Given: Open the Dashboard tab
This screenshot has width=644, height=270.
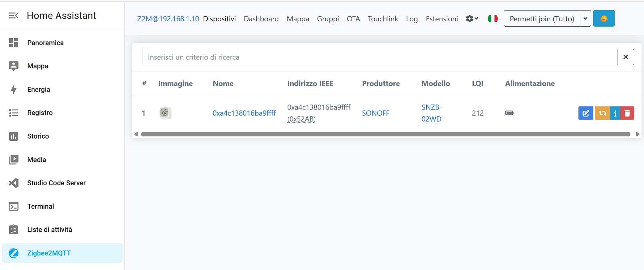Looking at the screenshot, I should tap(261, 19).
